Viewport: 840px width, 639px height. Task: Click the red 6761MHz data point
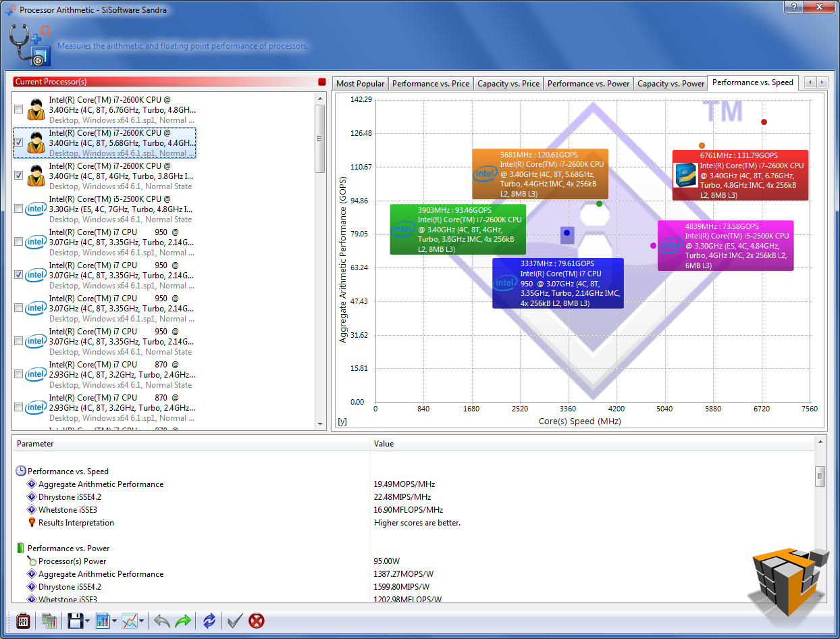tap(764, 122)
